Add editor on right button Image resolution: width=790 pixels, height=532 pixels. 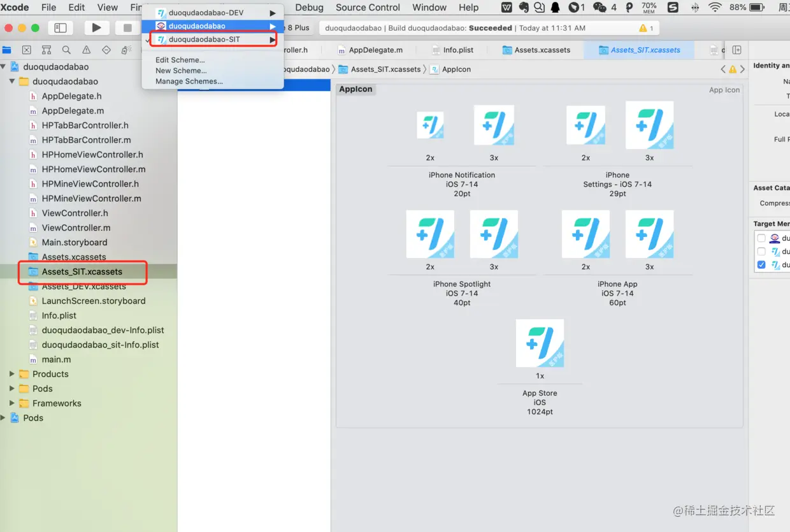pos(736,50)
